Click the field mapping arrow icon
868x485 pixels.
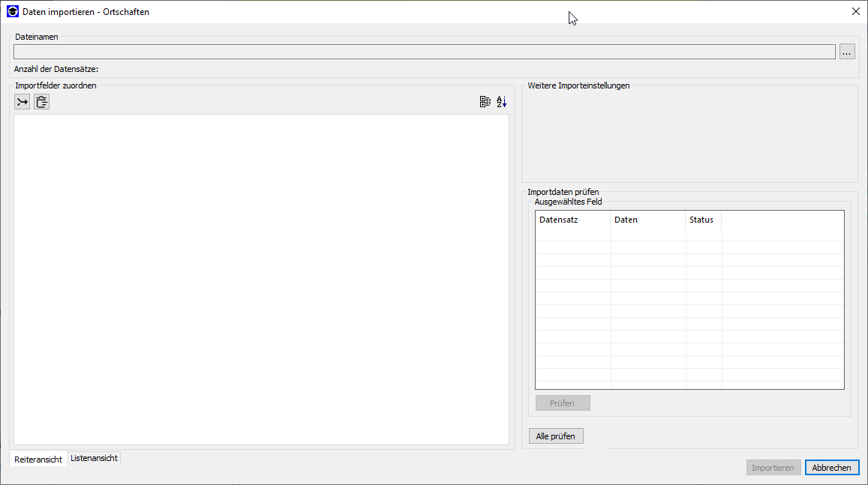click(22, 102)
